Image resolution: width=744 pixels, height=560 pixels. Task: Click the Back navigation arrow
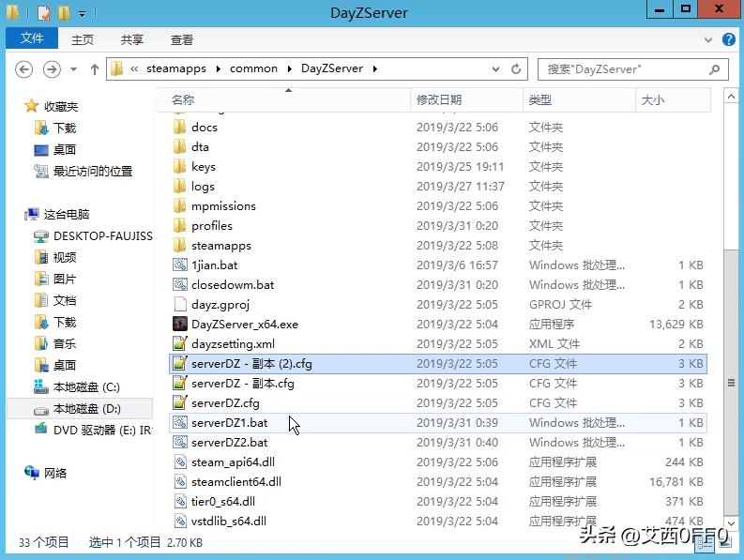pyautogui.click(x=23, y=69)
